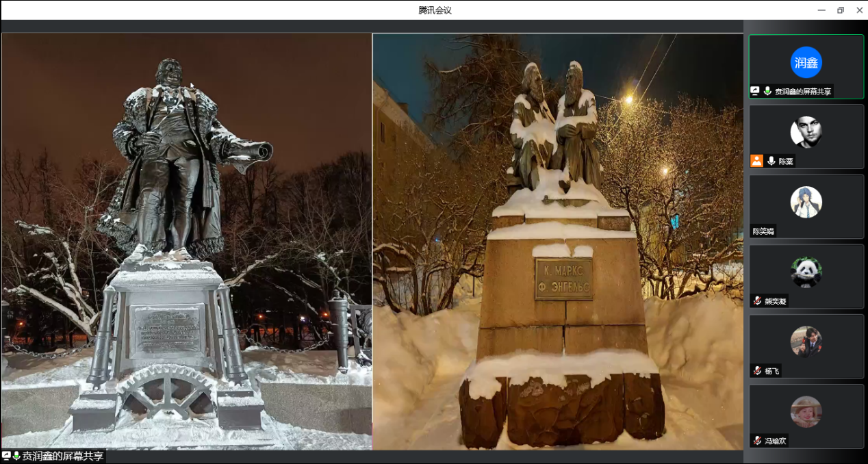Click the muted microphone icon beside 熊奕凝
This screenshot has height=464, width=868.
pos(758,300)
